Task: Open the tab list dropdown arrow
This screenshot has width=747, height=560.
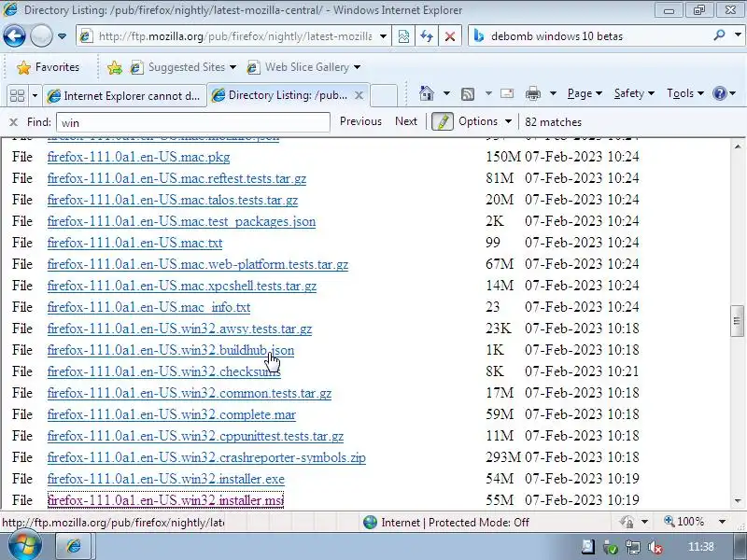Action: (x=35, y=96)
